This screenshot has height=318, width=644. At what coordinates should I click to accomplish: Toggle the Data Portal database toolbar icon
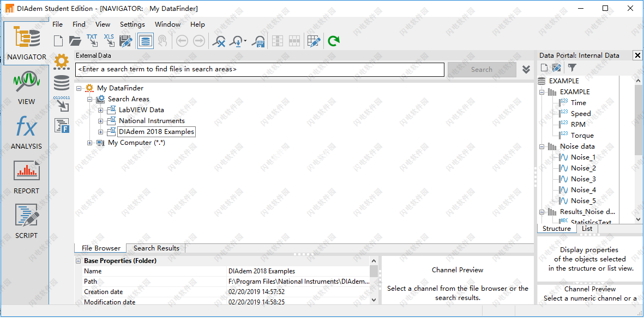[145, 41]
